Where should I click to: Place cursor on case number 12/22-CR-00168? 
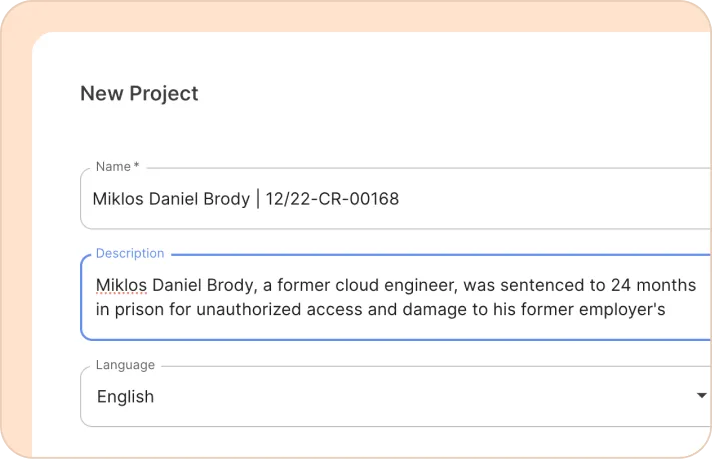coord(332,199)
